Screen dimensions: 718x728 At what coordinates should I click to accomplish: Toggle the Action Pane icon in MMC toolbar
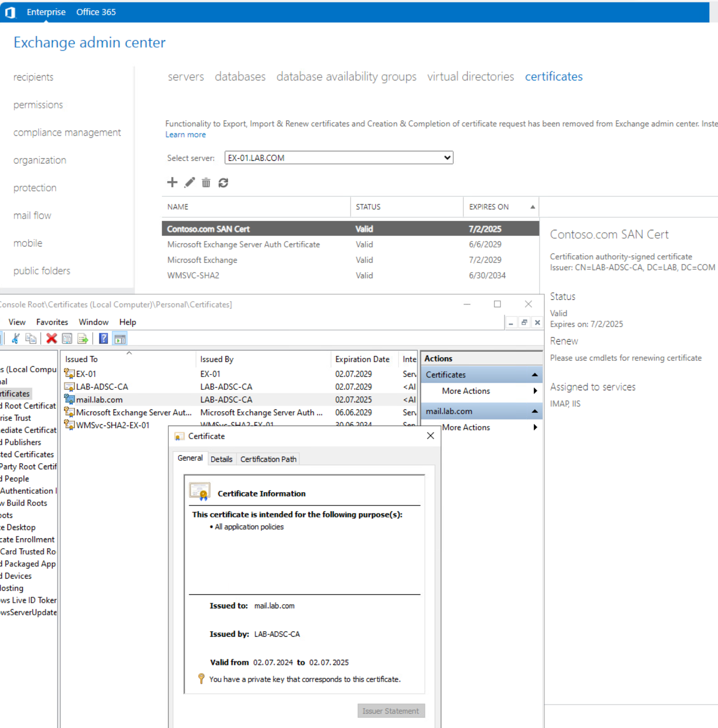(120, 339)
